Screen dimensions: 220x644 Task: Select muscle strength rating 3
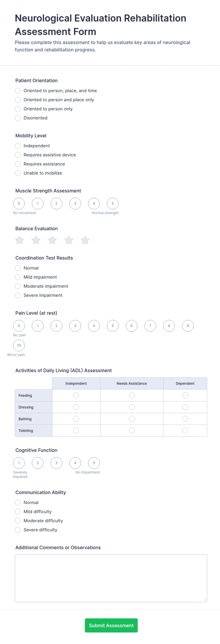tap(75, 204)
